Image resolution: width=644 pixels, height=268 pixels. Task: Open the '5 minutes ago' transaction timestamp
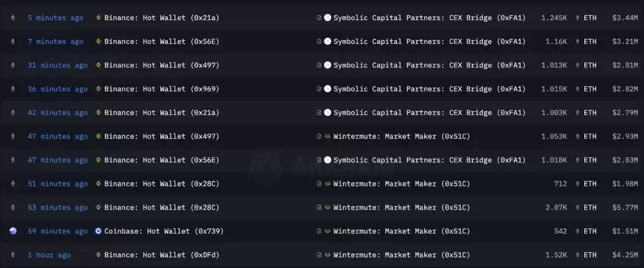55,18
